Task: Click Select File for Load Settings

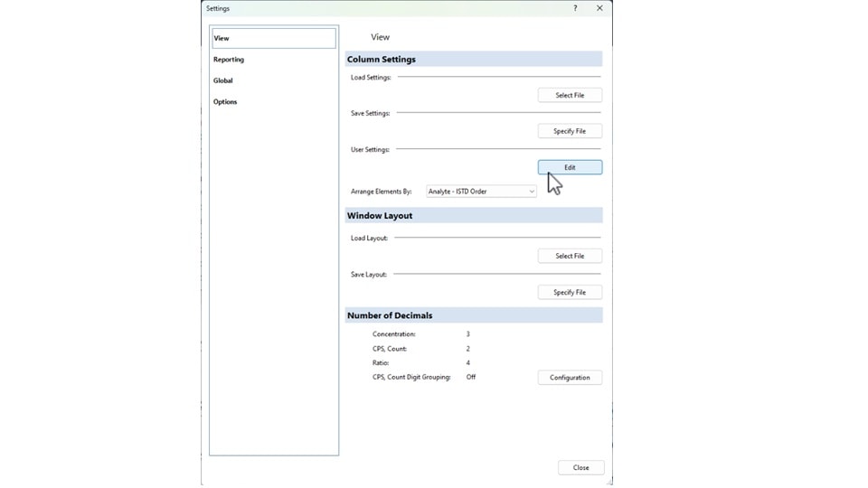Action: pyautogui.click(x=570, y=95)
